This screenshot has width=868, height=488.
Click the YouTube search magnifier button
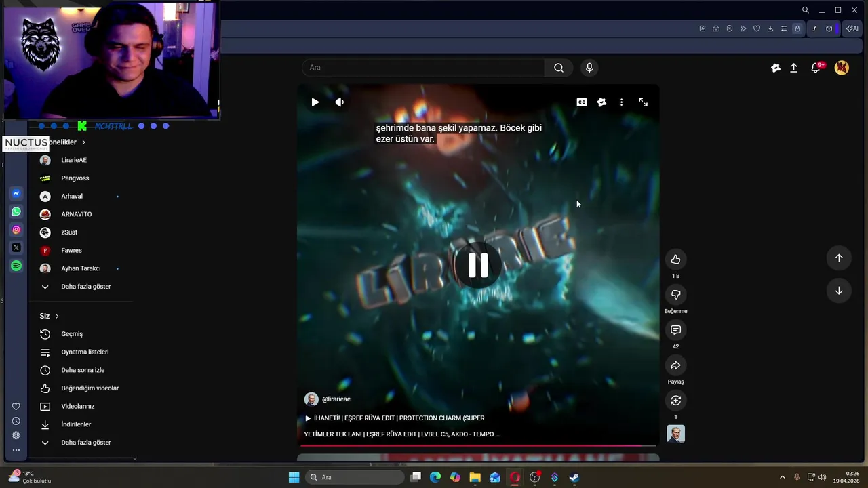click(x=558, y=68)
